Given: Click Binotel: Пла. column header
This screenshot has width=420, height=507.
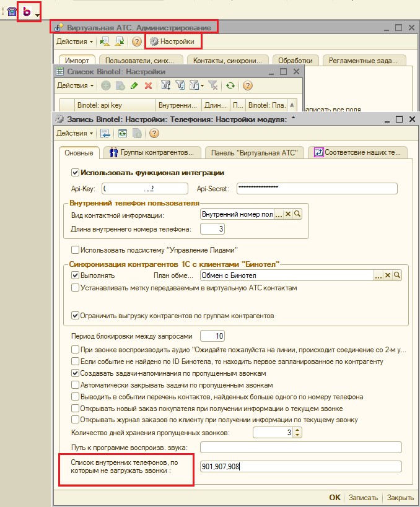Looking at the screenshot, I should 266,105.
